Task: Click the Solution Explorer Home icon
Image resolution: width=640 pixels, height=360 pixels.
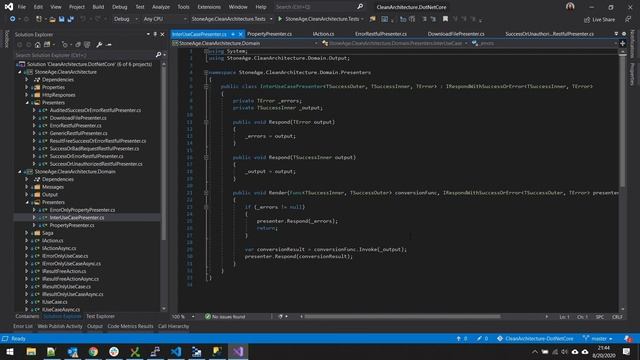Action: click(x=38, y=44)
